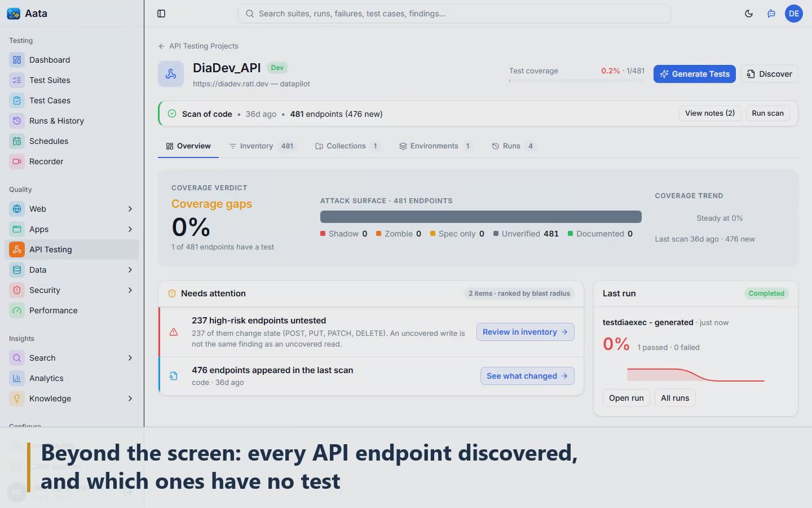Click the Discover button

pos(769,74)
